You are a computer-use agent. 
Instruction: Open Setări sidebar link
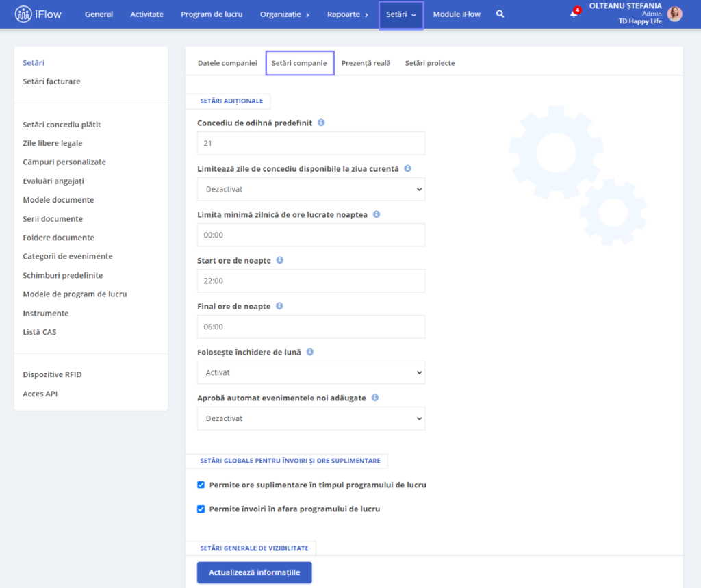(34, 62)
